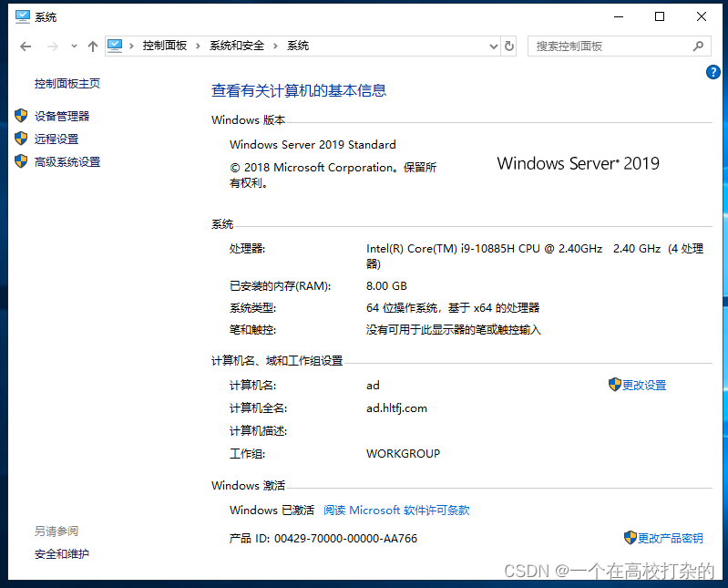The height and width of the screenshot is (588, 728).
Task: Select the text Windows Server 2019 Standard
Action: coord(313,144)
